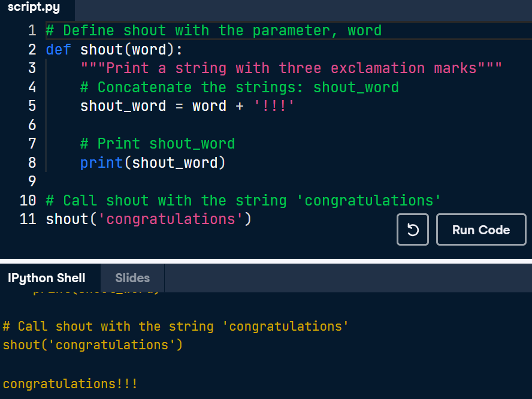Switch to the Slides tab
Image resolution: width=532 pixels, height=399 pixels.
tap(132, 278)
